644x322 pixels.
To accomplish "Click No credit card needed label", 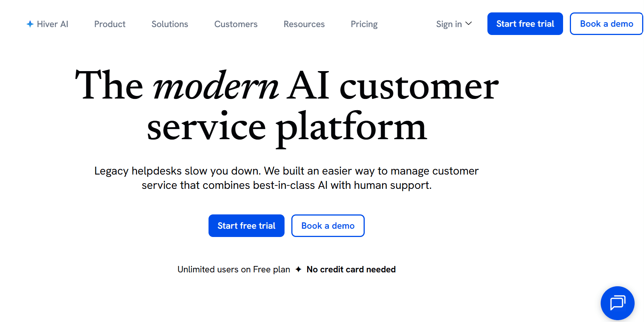I will 351,269.
